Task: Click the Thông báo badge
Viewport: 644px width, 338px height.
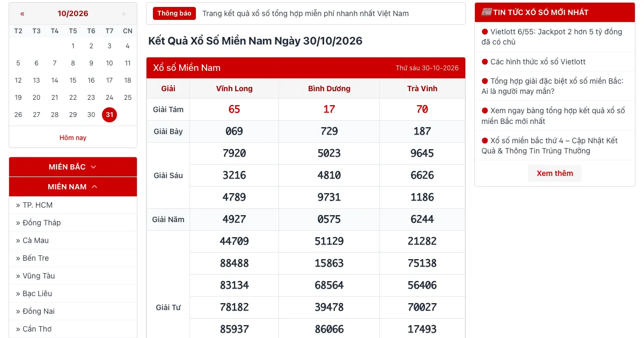Action: [x=174, y=13]
